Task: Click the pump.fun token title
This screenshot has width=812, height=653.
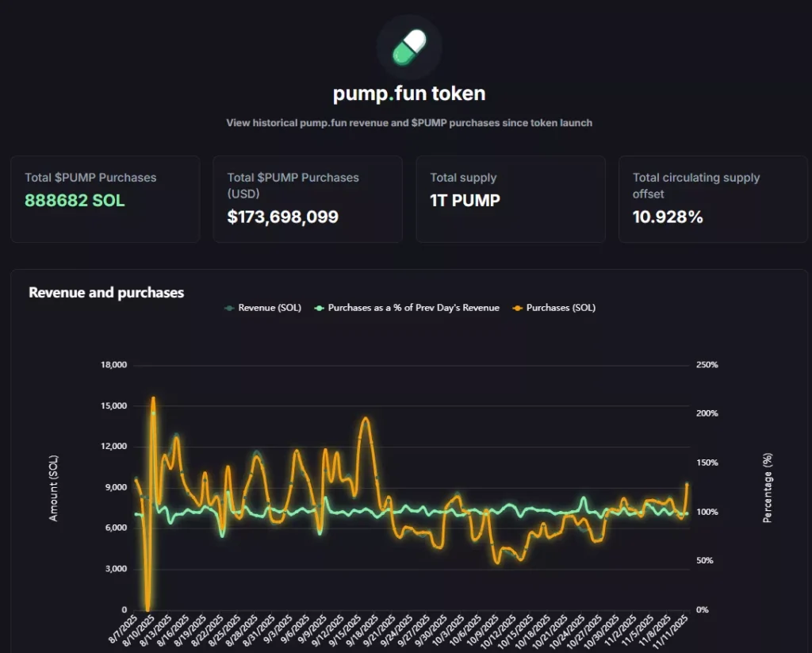Action: pos(409,94)
